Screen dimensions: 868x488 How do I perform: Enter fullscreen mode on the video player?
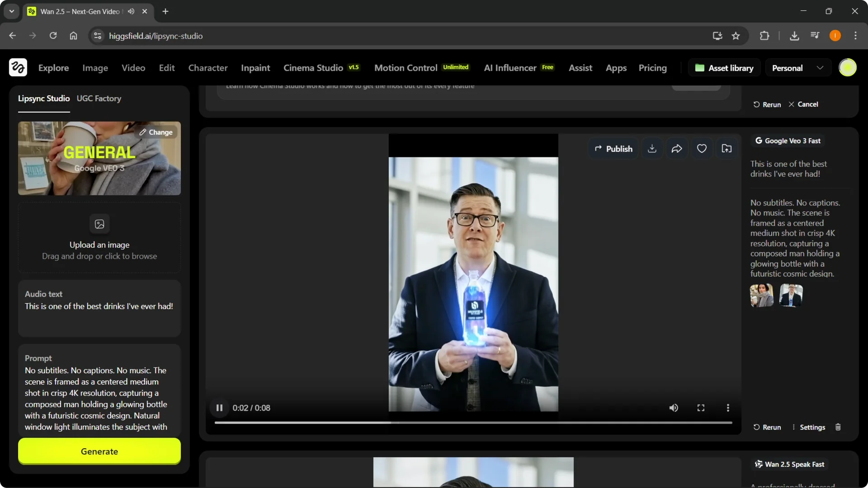coord(700,408)
